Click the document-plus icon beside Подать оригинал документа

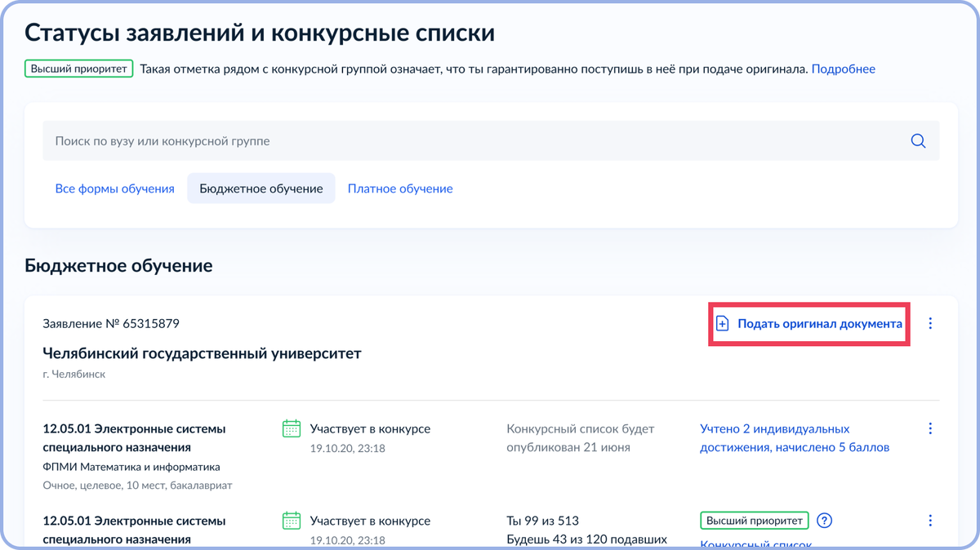(x=723, y=324)
